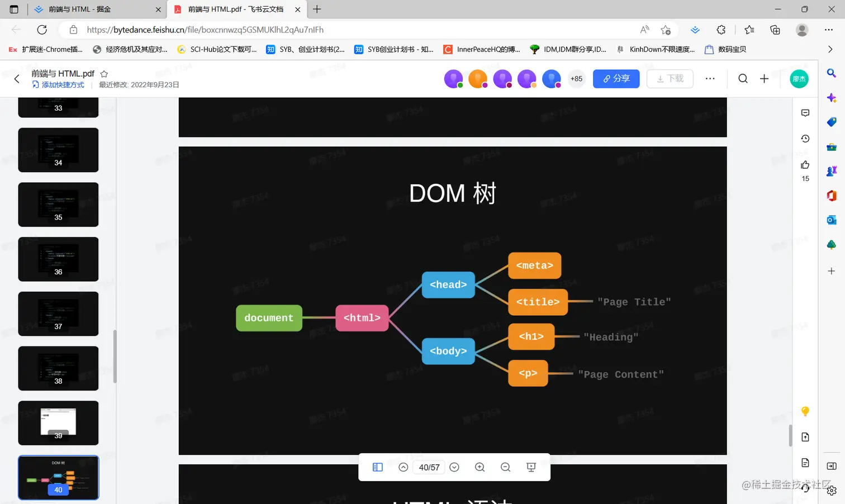Close the 前端与 HTML - 掘金 tab
Screen dimensions: 845x504
coord(158,9)
